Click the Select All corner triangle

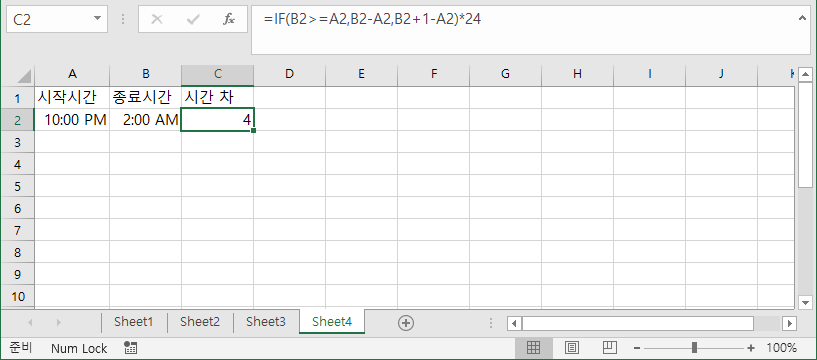(24, 76)
